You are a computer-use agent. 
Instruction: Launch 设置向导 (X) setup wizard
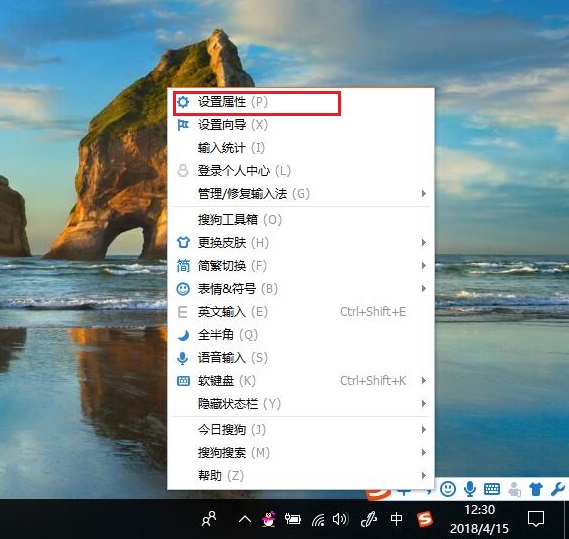click(301, 125)
